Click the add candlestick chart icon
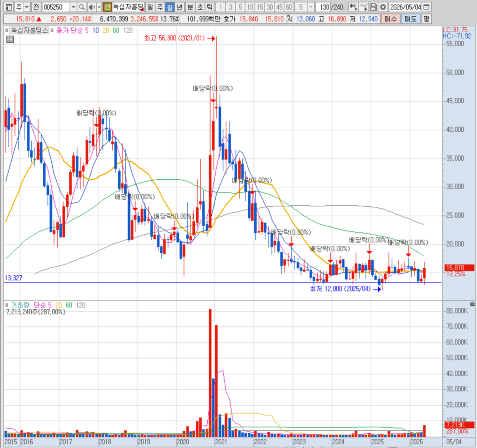The height and width of the screenshot is (448, 477). 353,7
